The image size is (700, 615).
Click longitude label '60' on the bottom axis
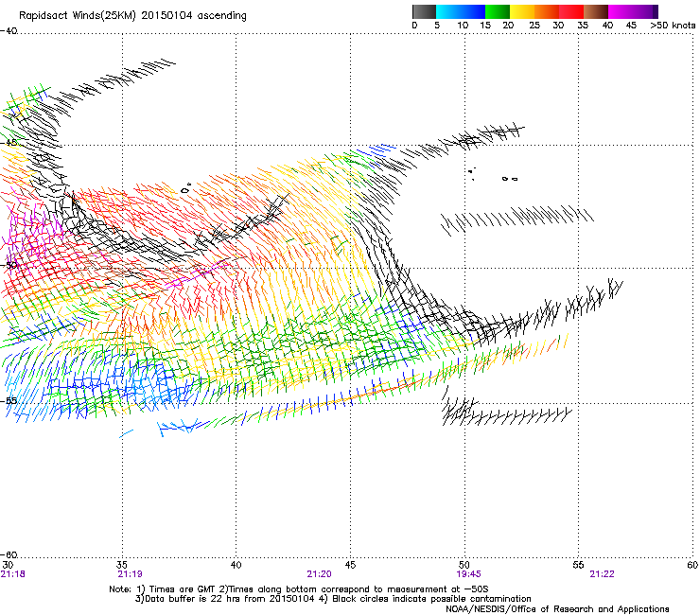(x=692, y=565)
